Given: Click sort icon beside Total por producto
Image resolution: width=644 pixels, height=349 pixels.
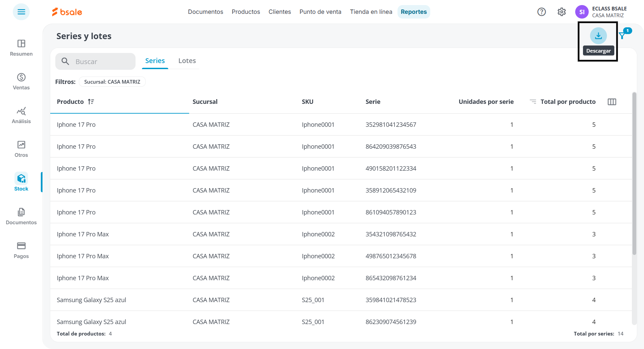Looking at the screenshot, I should pos(533,101).
